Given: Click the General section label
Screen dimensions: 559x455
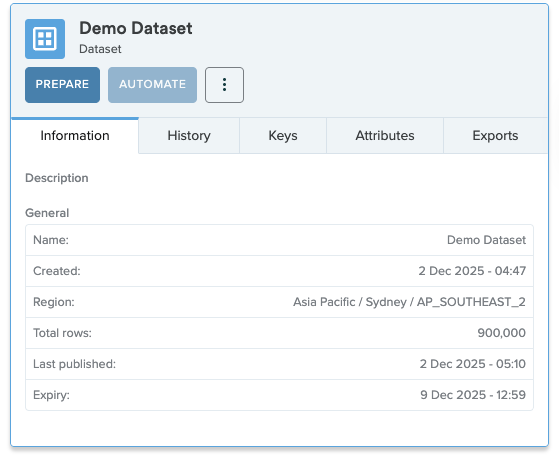Looking at the screenshot, I should 47,213.
